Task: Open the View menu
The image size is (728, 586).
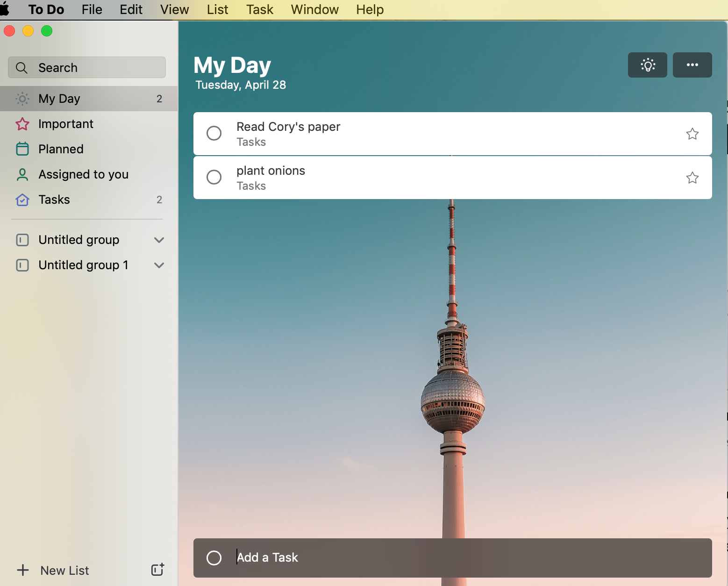Action: (174, 9)
